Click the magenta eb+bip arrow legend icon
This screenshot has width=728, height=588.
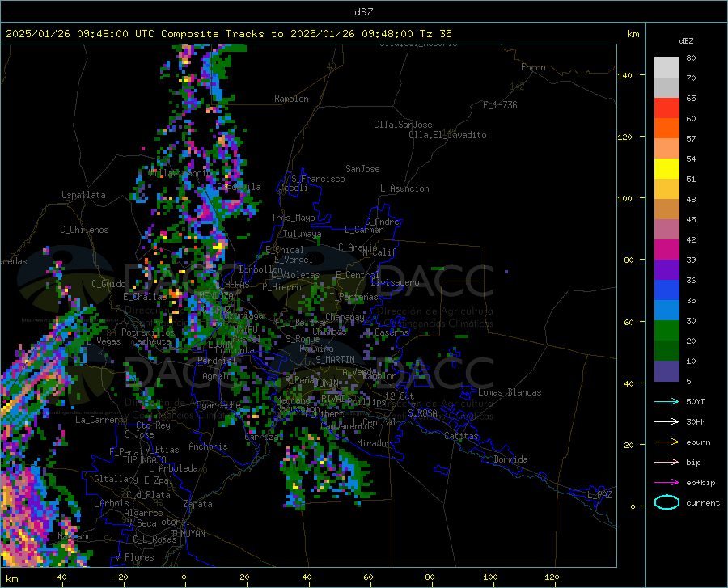[x=667, y=483]
